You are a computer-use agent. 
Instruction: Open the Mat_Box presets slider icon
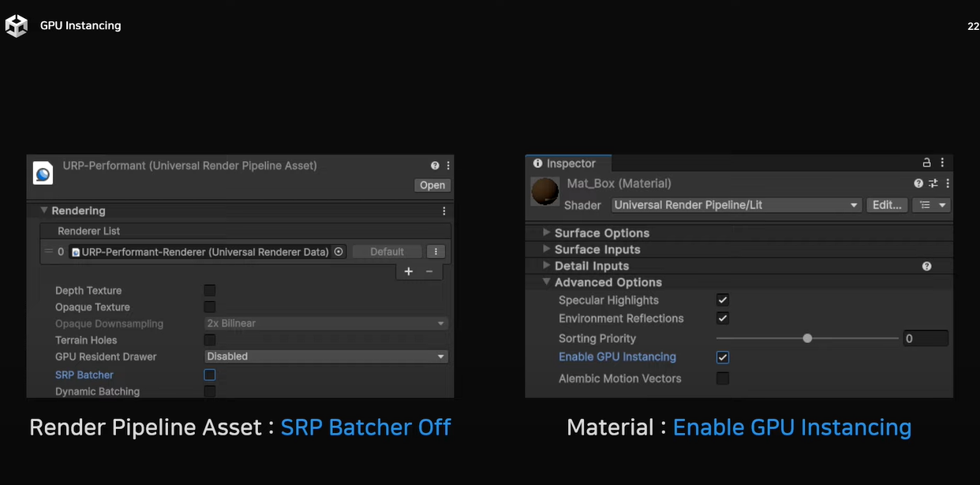pos(933,183)
